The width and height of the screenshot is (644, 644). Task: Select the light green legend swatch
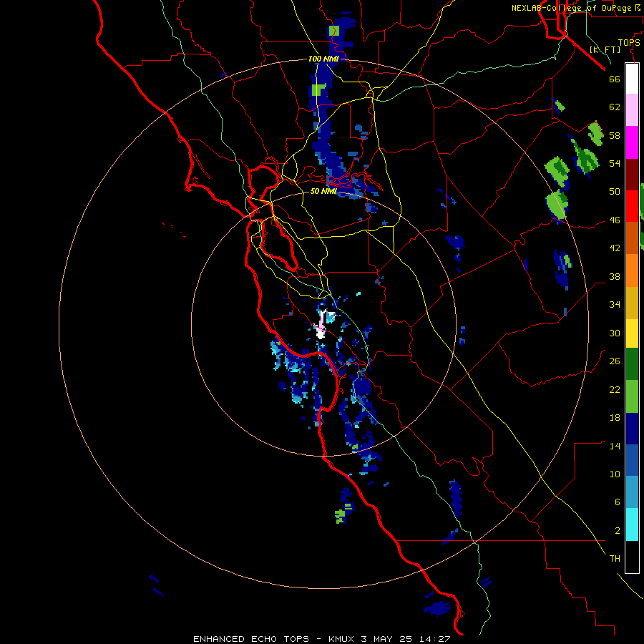[x=632, y=396]
